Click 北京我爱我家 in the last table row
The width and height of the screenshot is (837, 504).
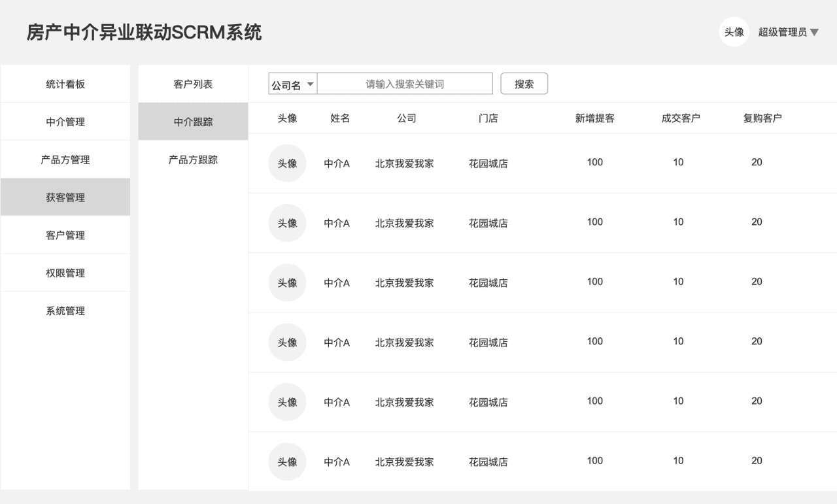click(404, 462)
